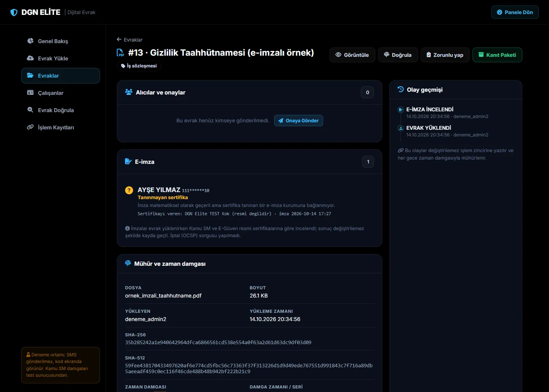Download the Kanıt Paketi

[497, 55]
